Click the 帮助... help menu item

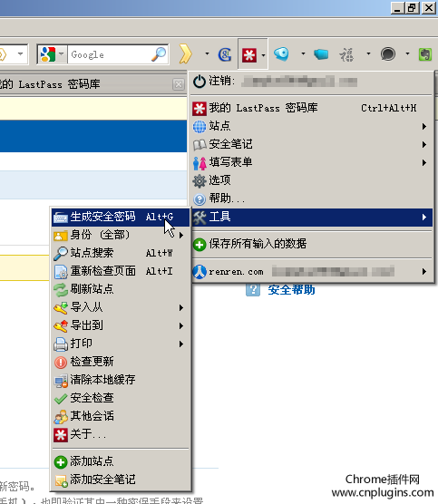point(311,199)
